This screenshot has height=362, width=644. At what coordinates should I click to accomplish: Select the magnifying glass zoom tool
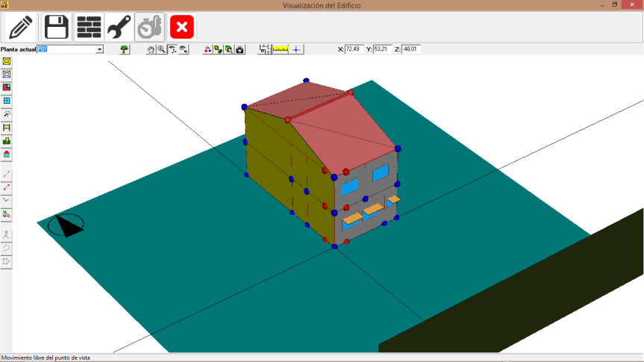point(161,49)
